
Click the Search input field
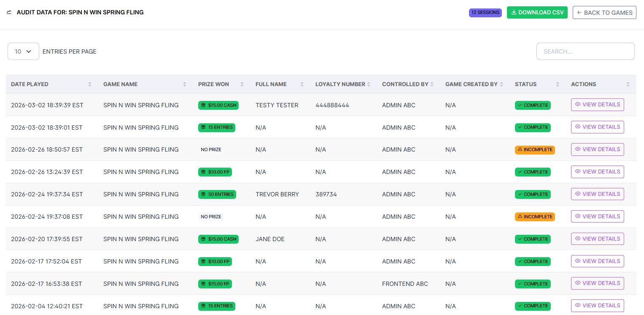click(585, 51)
